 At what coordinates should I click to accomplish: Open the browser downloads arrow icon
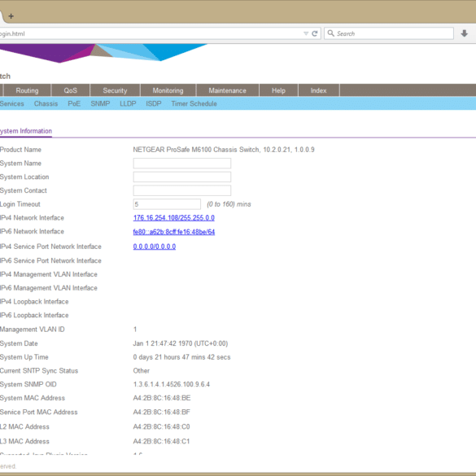point(464,33)
